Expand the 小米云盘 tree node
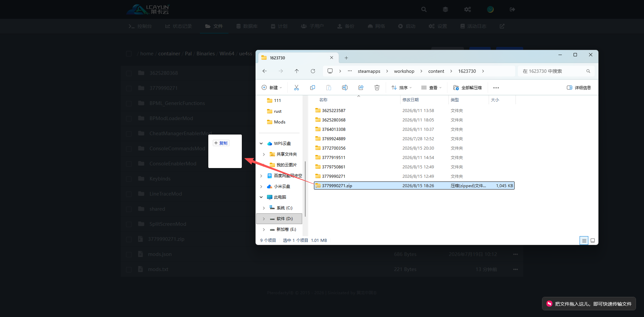Image resolution: width=644 pixels, height=317 pixels. point(261,187)
